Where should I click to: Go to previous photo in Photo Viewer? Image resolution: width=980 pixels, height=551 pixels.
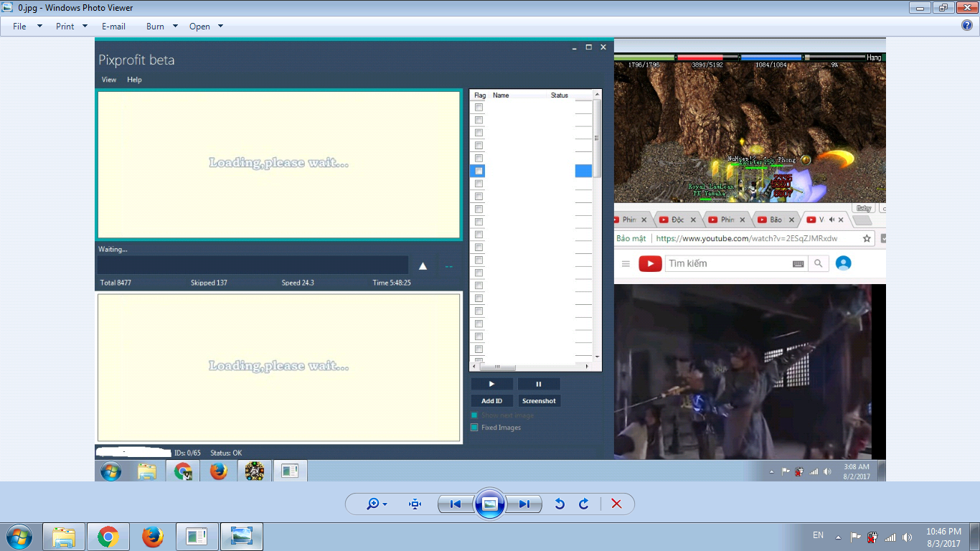456,504
